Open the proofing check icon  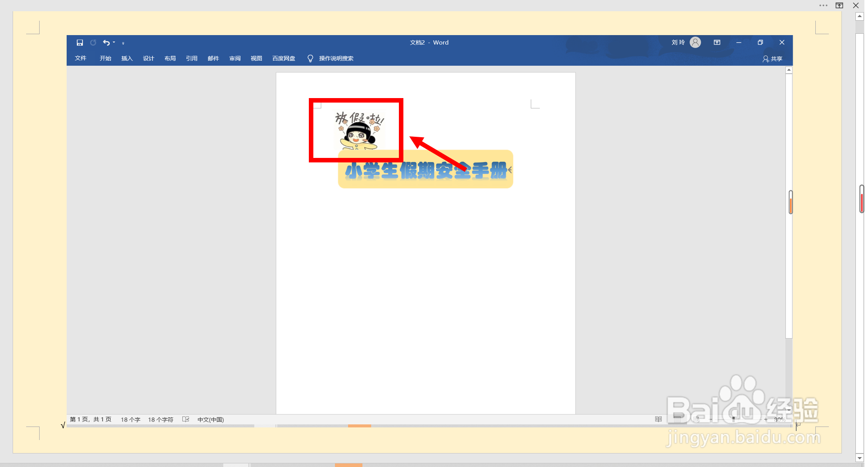click(185, 419)
